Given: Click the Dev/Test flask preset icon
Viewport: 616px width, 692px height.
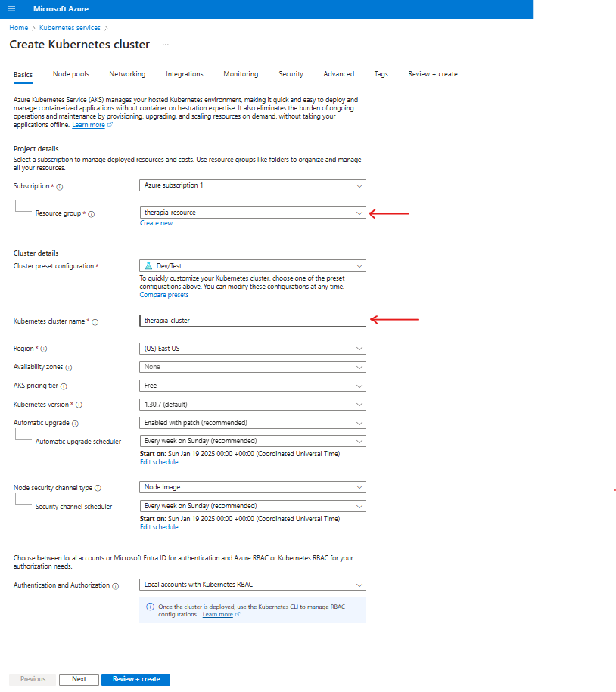Looking at the screenshot, I should 148,265.
